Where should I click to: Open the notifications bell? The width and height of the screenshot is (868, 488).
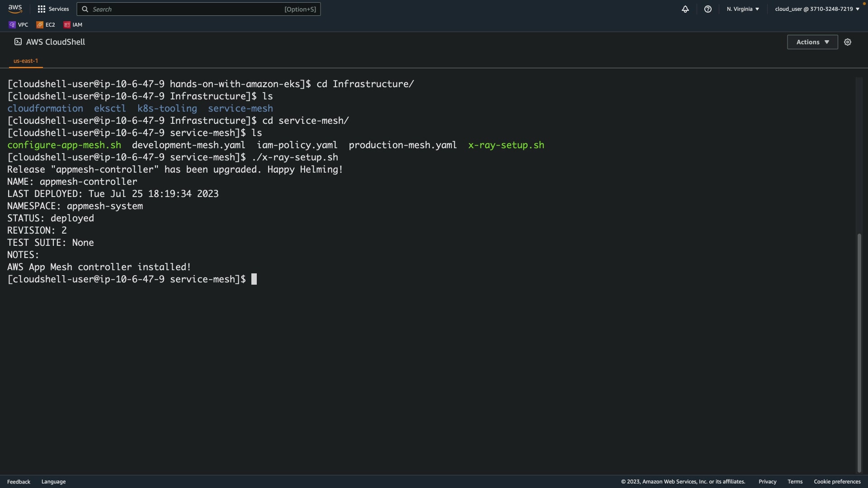pyautogui.click(x=685, y=9)
